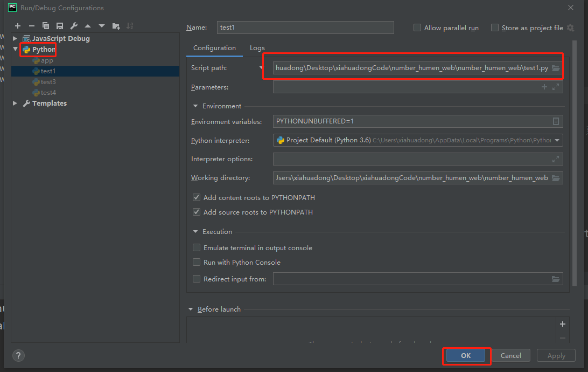Click Cancel button
Screen dimensions: 588x372
[511, 355]
